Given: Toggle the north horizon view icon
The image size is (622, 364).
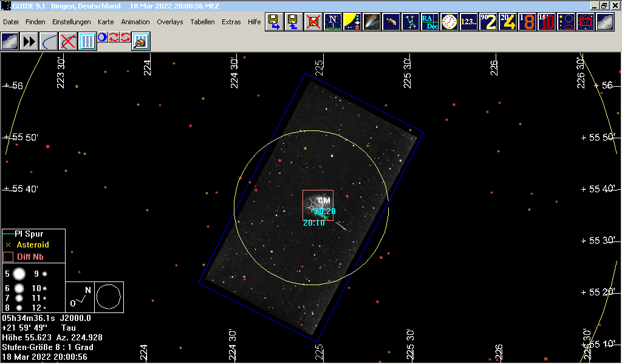Looking at the screenshot, I should [333, 22].
